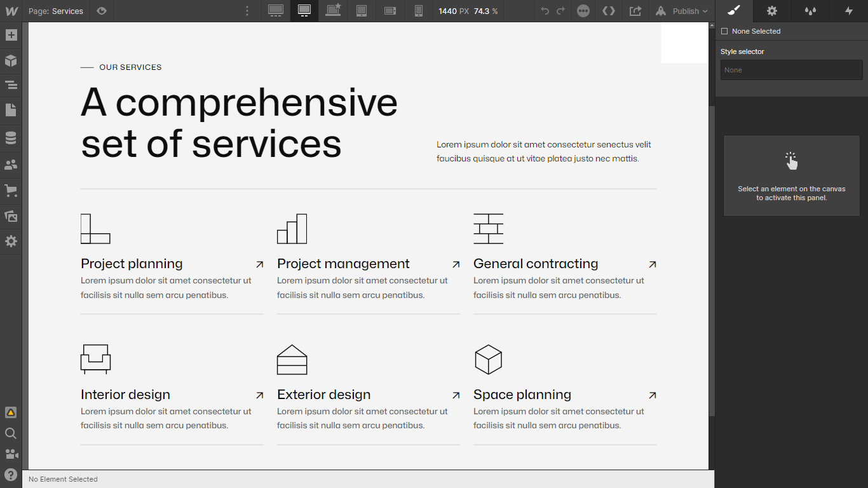Check the None Selected checkbox

tap(724, 30)
